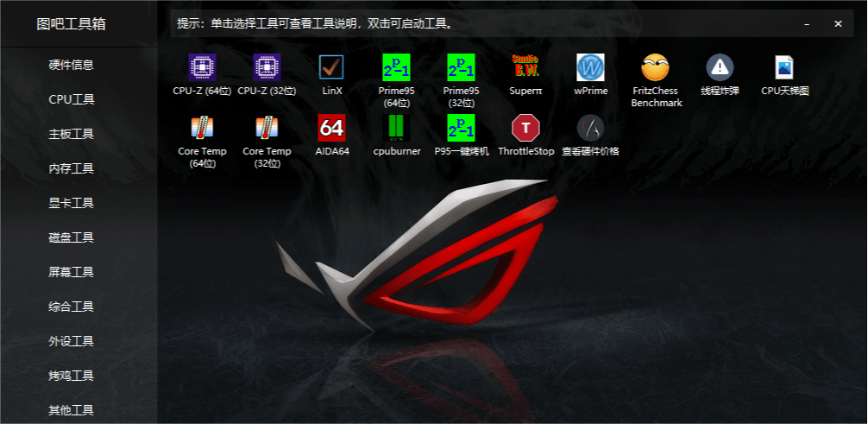Click the Prime95 (64位) icon
The image size is (868, 424).
pos(397,67)
